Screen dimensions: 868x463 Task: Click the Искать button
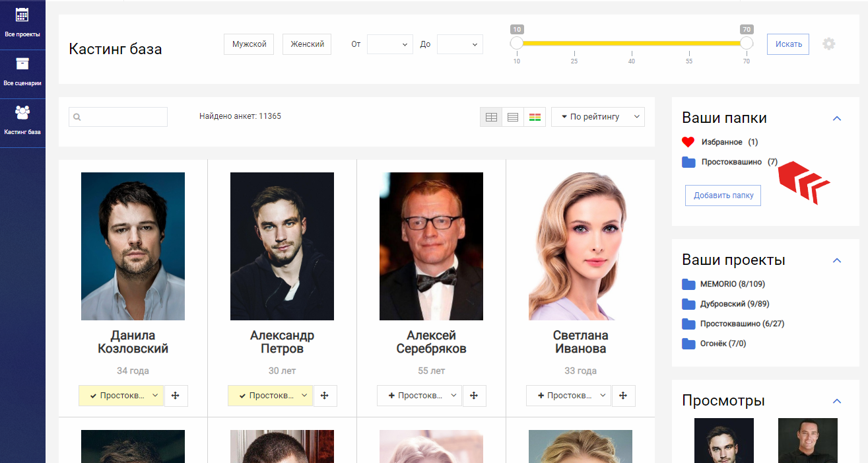tap(788, 44)
